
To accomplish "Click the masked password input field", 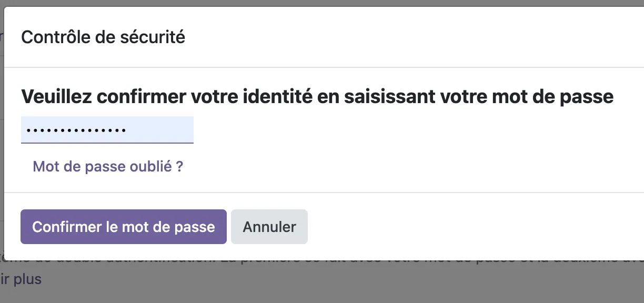I will pyautogui.click(x=107, y=129).
